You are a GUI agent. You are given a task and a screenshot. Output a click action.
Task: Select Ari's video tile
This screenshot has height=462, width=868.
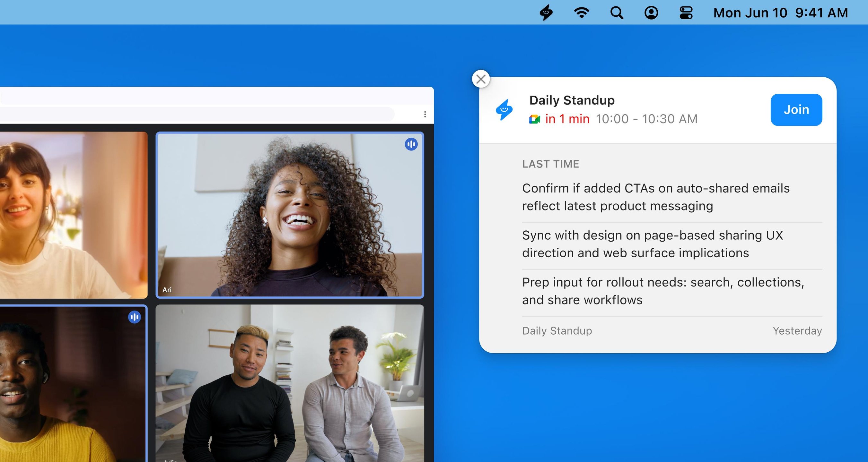coord(290,216)
